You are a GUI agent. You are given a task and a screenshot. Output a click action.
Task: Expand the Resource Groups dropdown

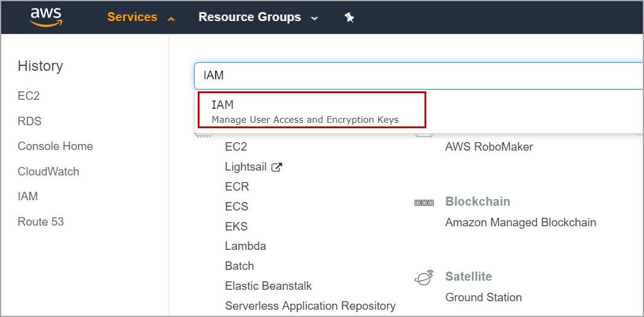(x=258, y=18)
